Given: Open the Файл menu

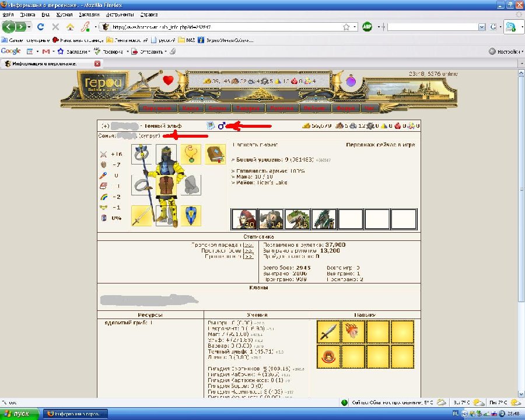Looking at the screenshot, I should click(8, 15).
